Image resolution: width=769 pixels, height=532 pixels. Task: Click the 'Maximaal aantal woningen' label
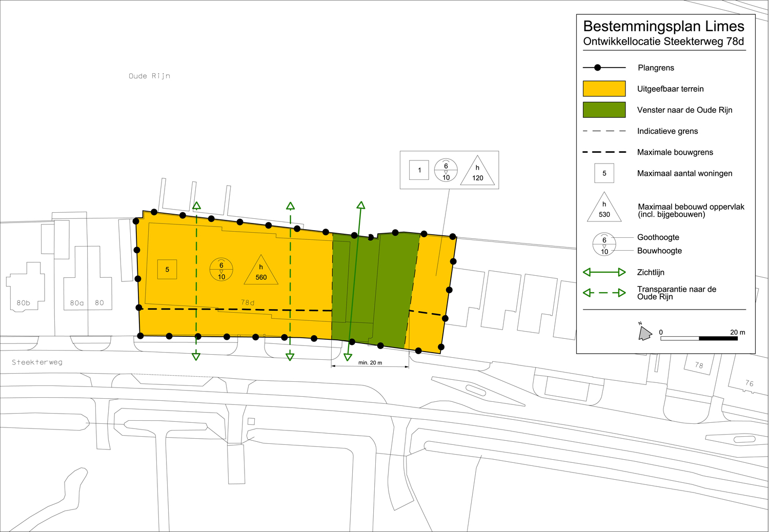point(684,173)
